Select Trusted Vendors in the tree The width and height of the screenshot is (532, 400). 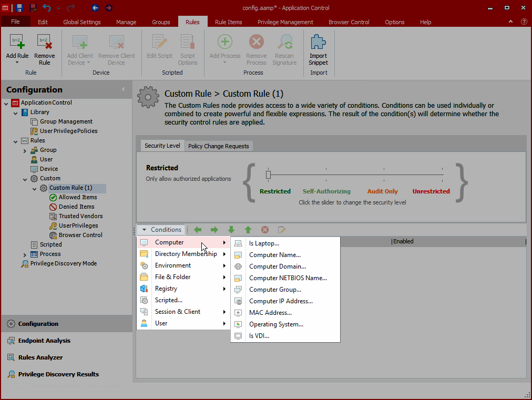tap(80, 216)
